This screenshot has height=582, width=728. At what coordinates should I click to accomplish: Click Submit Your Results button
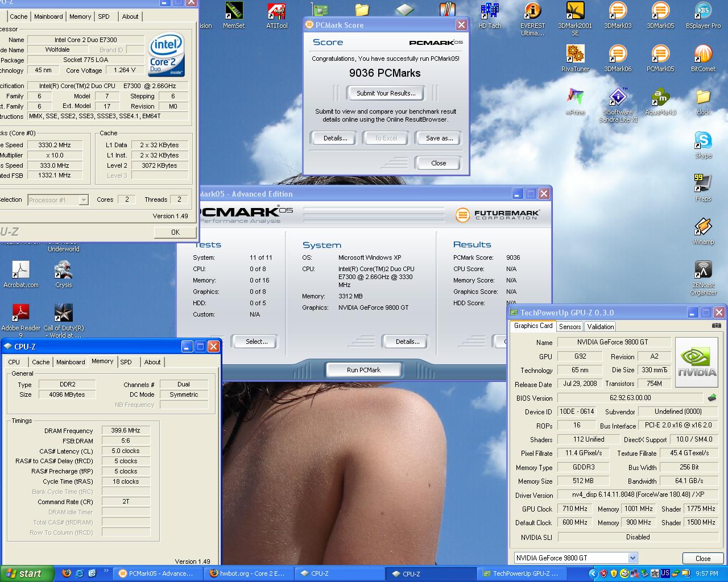(386, 93)
